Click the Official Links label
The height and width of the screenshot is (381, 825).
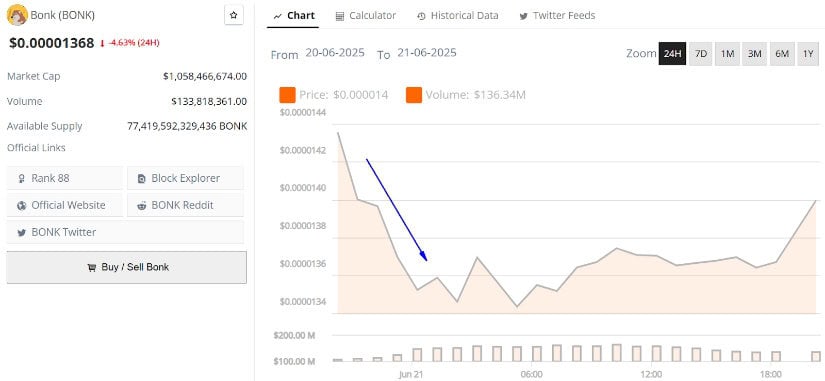pyautogui.click(x=36, y=148)
